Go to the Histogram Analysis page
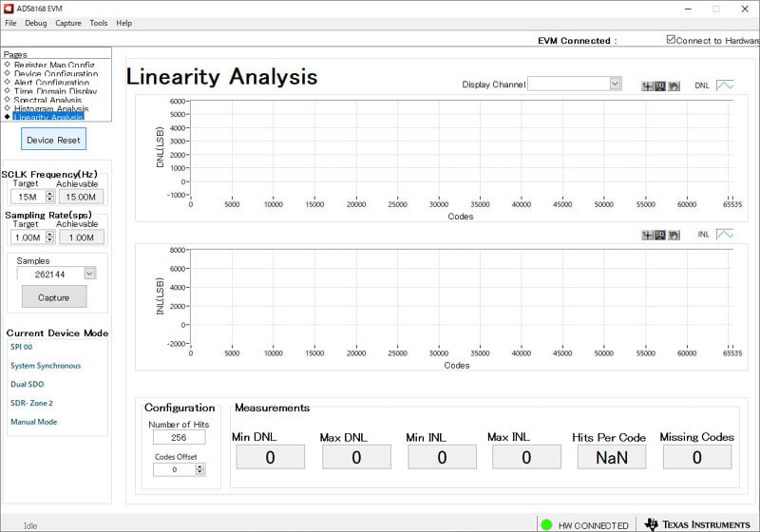 click(51, 108)
